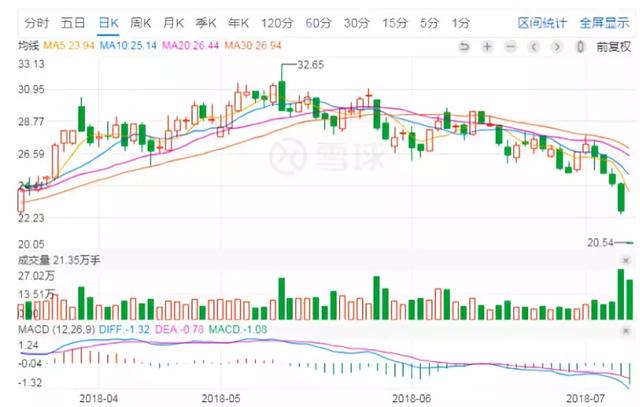Reset the chart with the undo arrow icon

pyautogui.click(x=464, y=47)
